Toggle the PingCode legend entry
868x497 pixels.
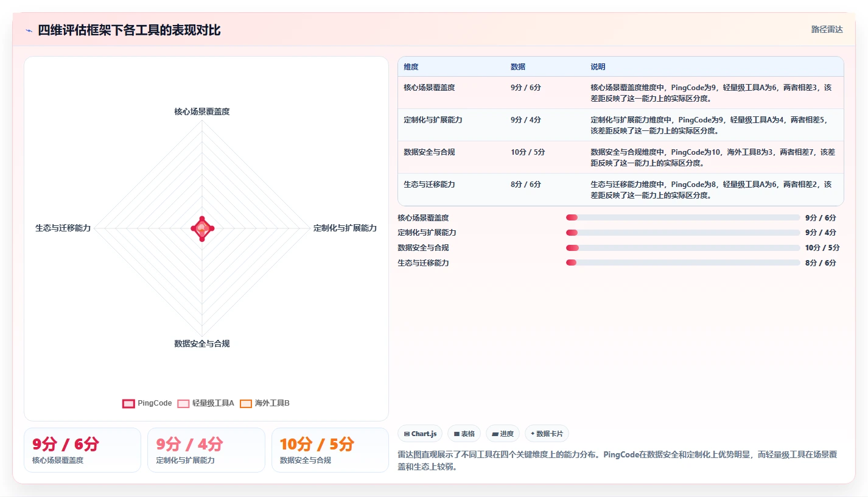tap(147, 403)
